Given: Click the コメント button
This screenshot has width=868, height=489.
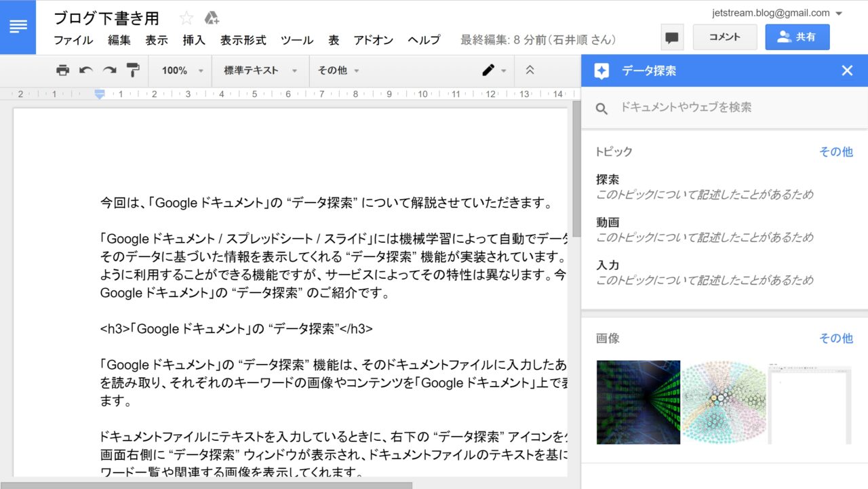Looking at the screenshot, I should click(x=724, y=37).
